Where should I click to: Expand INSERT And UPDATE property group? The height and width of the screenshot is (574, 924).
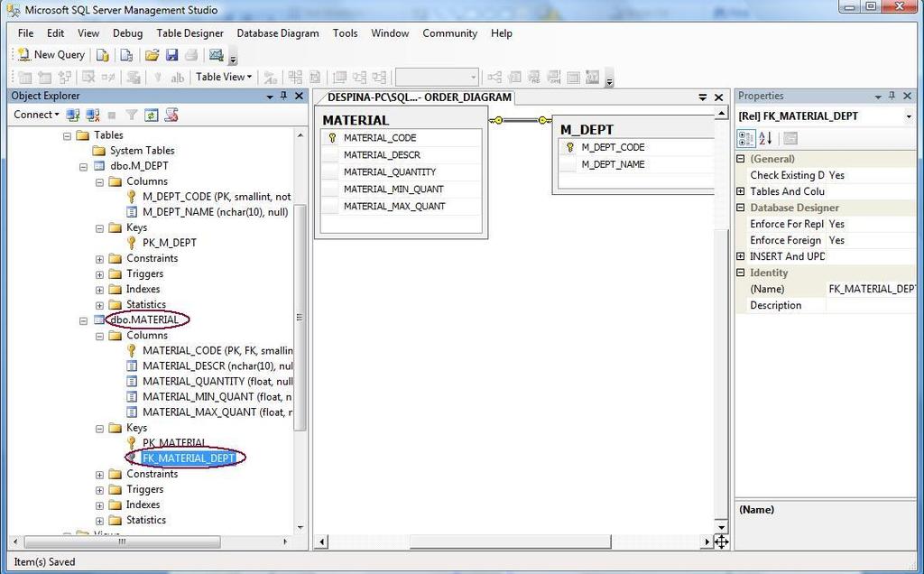coord(741,256)
